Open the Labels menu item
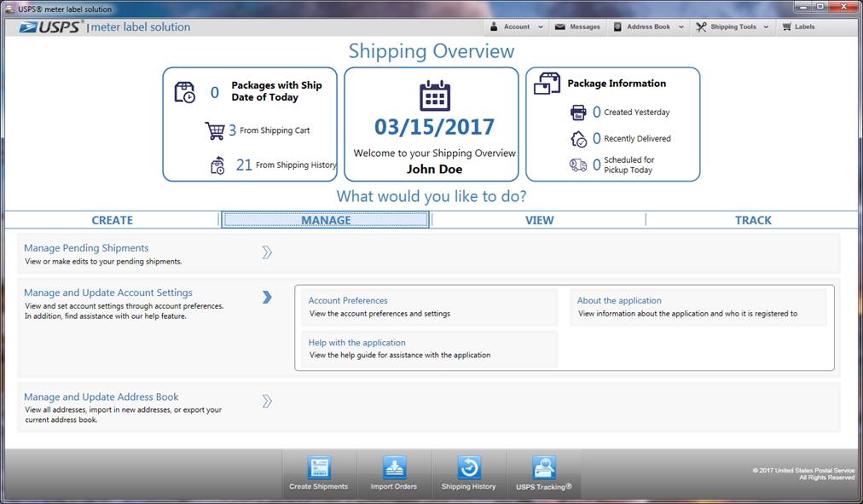The height and width of the screenshot is (504, 863). coord(798,26)
